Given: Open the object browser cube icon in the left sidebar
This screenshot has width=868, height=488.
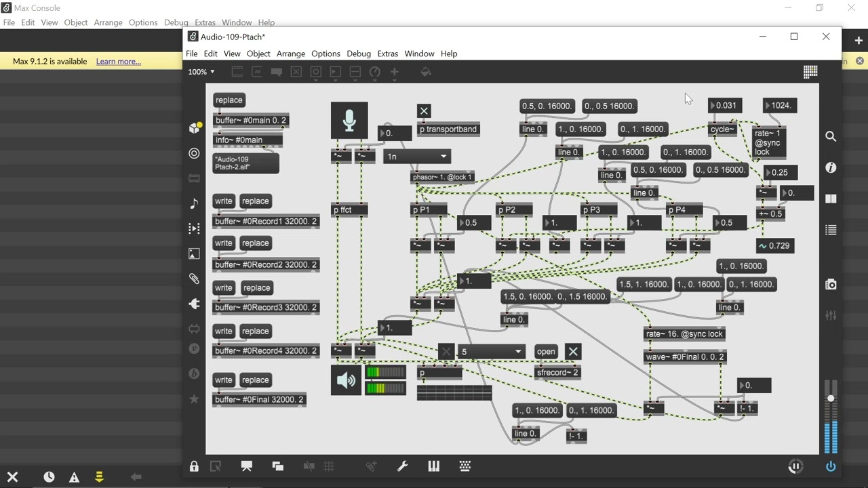Looking at the screenshot, I should pos(195,128).
